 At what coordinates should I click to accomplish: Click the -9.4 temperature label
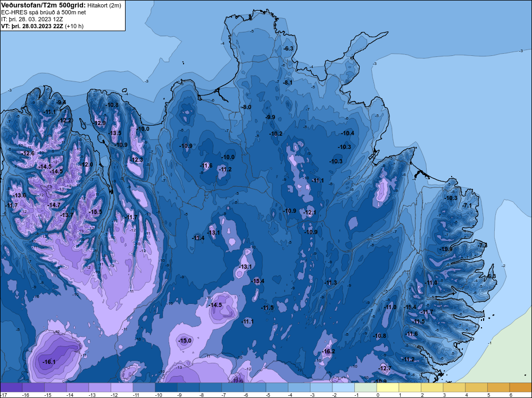click(x=61, y=102)
